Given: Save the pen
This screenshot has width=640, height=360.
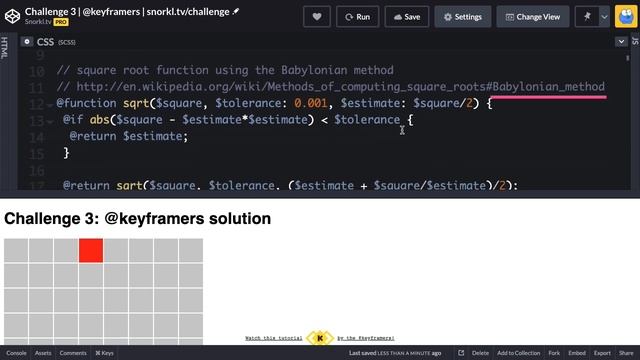Looking at the screenshot, I should click(407, 17).
